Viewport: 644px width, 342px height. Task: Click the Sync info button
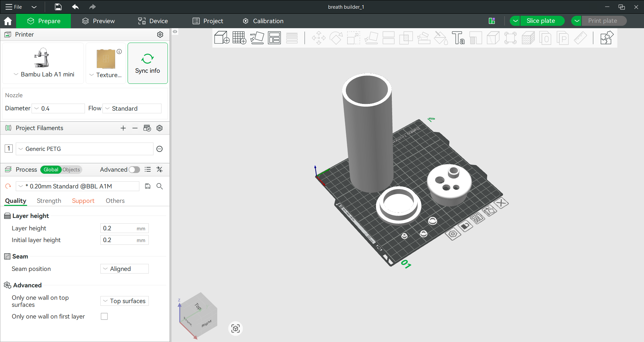point(148,63)
